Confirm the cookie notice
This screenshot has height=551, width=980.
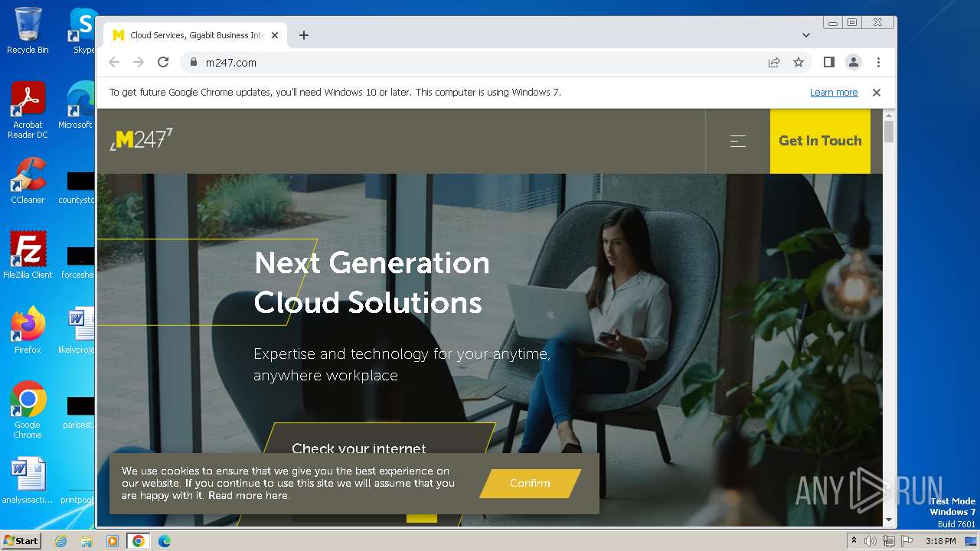point(530,483)
